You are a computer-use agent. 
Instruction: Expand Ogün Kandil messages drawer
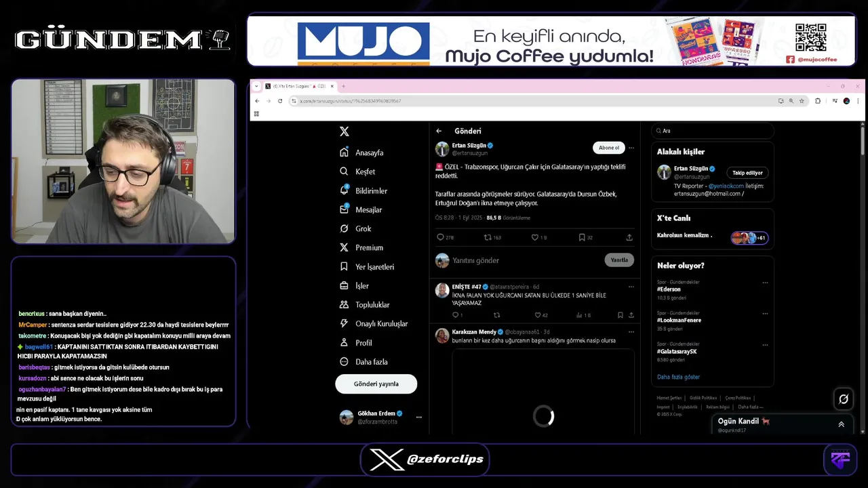(841, 424)
